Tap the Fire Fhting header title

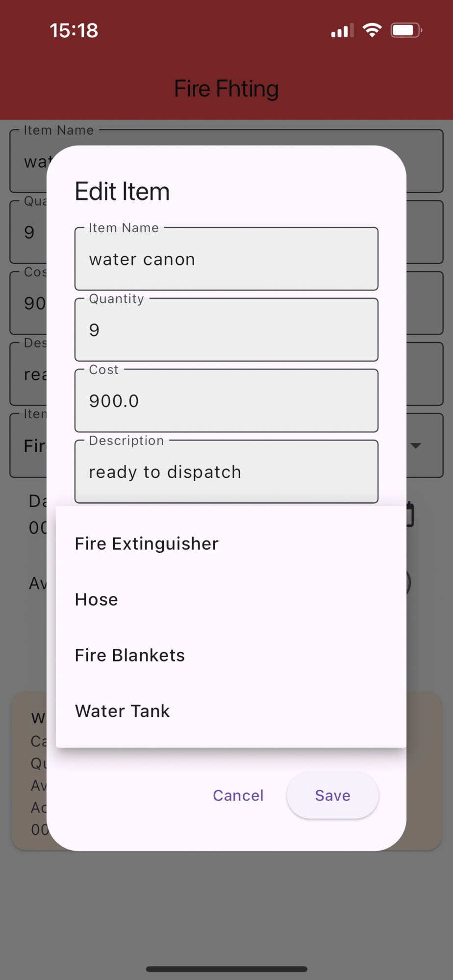[226, 89]
